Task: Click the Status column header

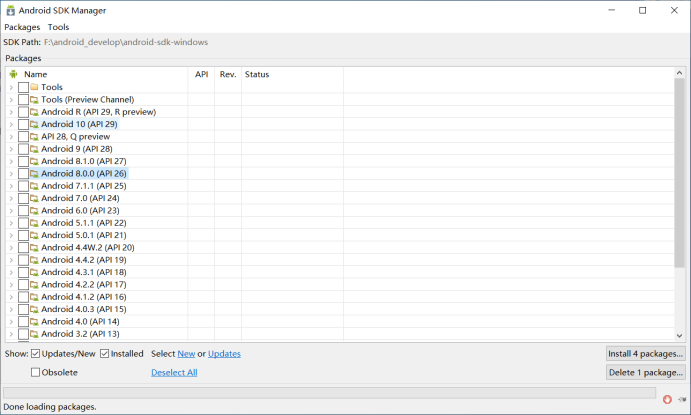Action: (x=293, y=74)
